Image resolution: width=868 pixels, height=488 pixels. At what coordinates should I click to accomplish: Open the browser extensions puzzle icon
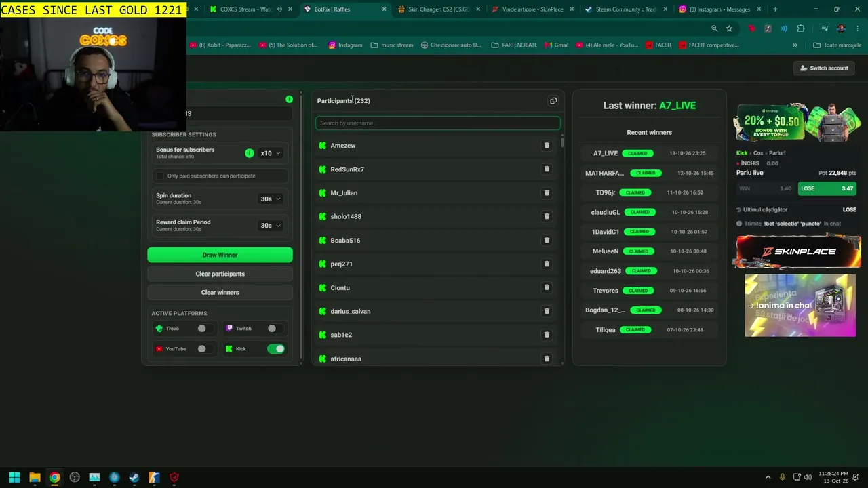coord(801,28)
